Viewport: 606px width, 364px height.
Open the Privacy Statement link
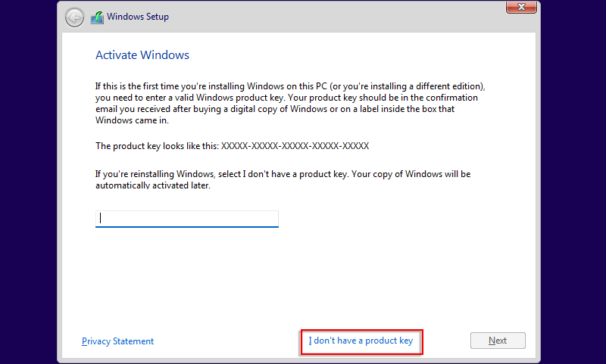click(117, 341)
